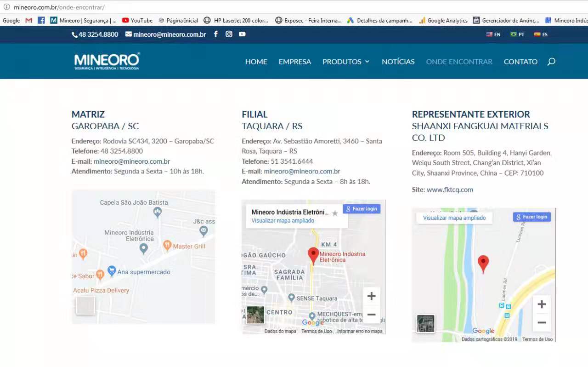Screen dimensions: 588x367
Task: Click the FILIAL heading text
Action: click(x=254, y=114)
